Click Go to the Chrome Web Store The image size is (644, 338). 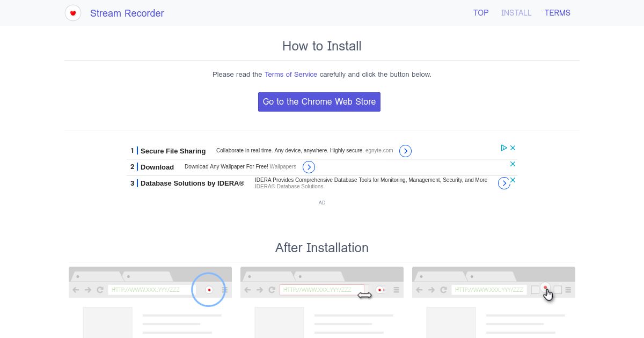pyautogui.click(x=319, y=102)
